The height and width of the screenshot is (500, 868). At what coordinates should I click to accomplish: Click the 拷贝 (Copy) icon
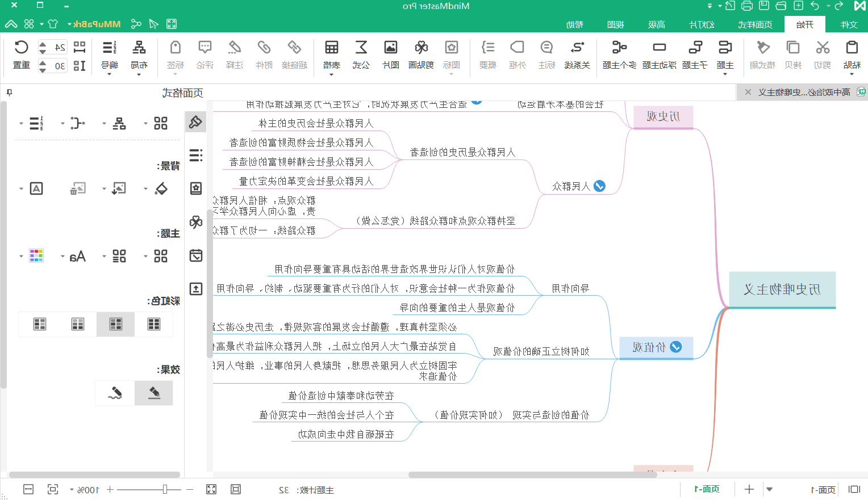pyautogui.click(x=793, y=48)
